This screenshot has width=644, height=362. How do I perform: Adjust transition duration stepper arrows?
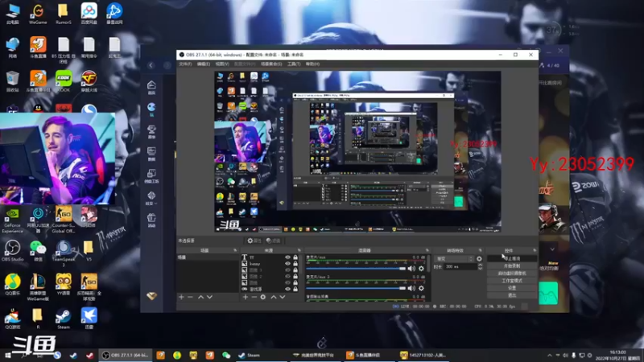pyautogui.click(x=480, y=267)
